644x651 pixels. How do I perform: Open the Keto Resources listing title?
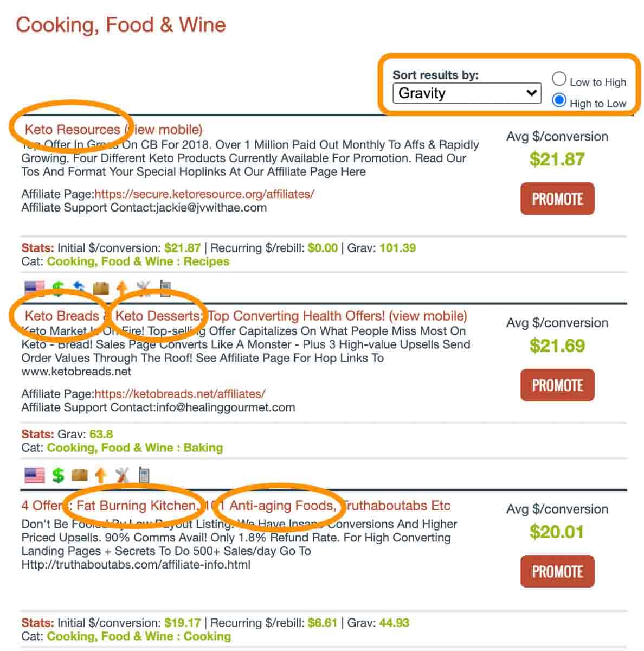[x=73, y=130]
